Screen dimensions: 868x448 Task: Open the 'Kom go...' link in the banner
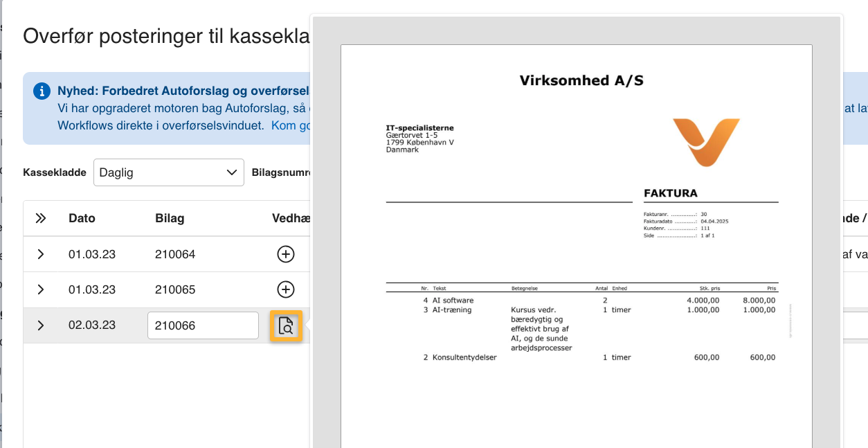point(289,125)
